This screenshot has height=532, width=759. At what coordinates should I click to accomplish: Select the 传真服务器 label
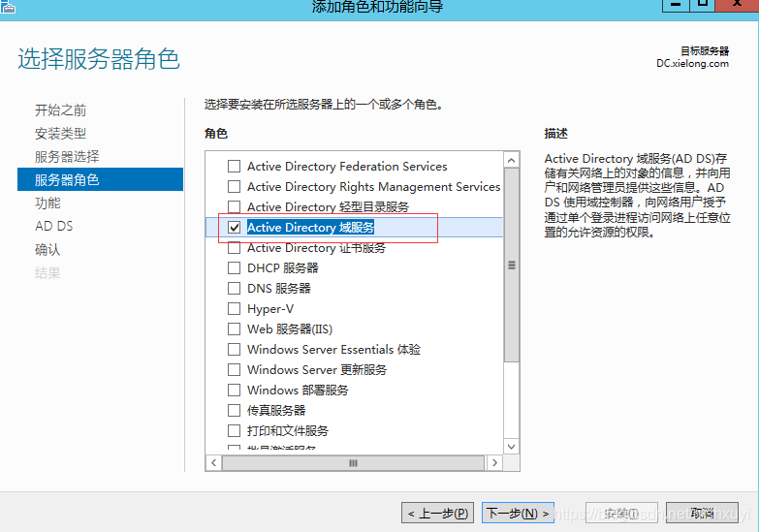tap(276, 410)
